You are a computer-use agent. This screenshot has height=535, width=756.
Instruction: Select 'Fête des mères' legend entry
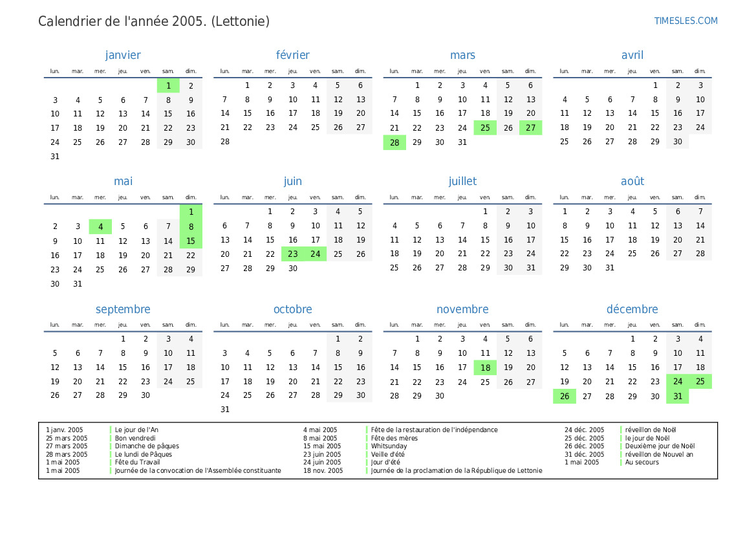[394, 438]
